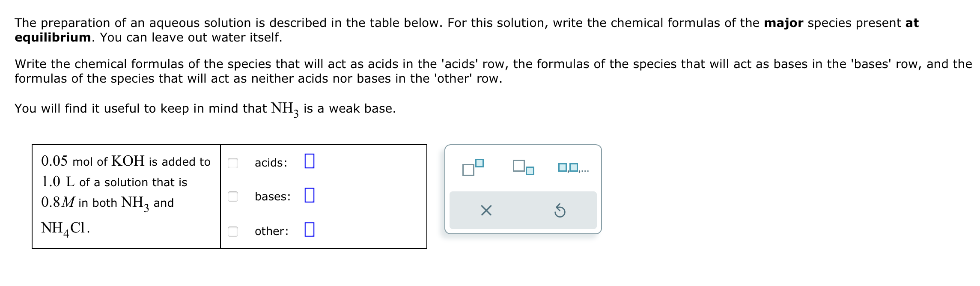Screen dimensions: 980x286
Task: Click the 'acids:' row label
Action: (x=271, y=163)
